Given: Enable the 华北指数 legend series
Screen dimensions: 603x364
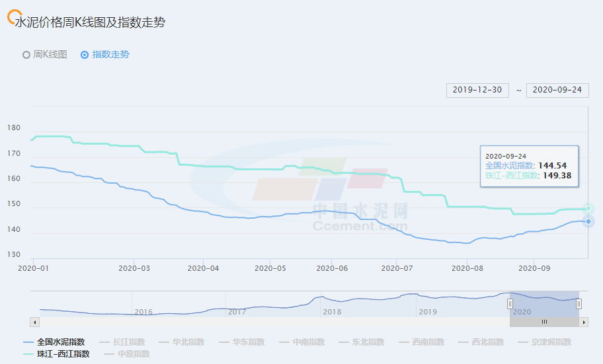Looking at the screenshot, I should (182, 342).
